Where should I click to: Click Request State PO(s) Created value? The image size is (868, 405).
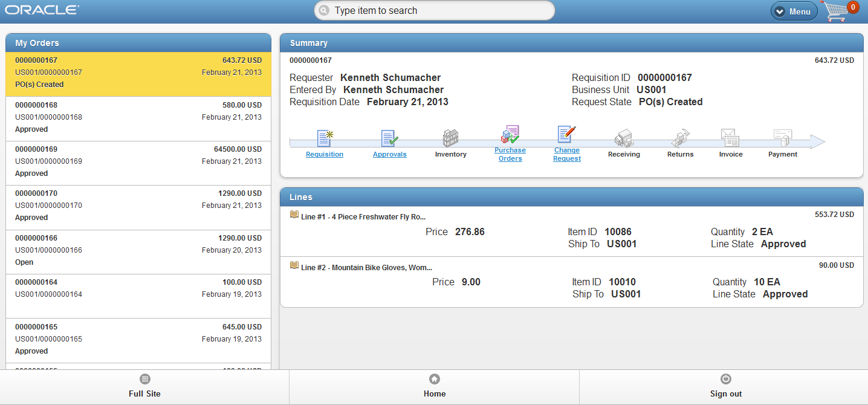671,102
